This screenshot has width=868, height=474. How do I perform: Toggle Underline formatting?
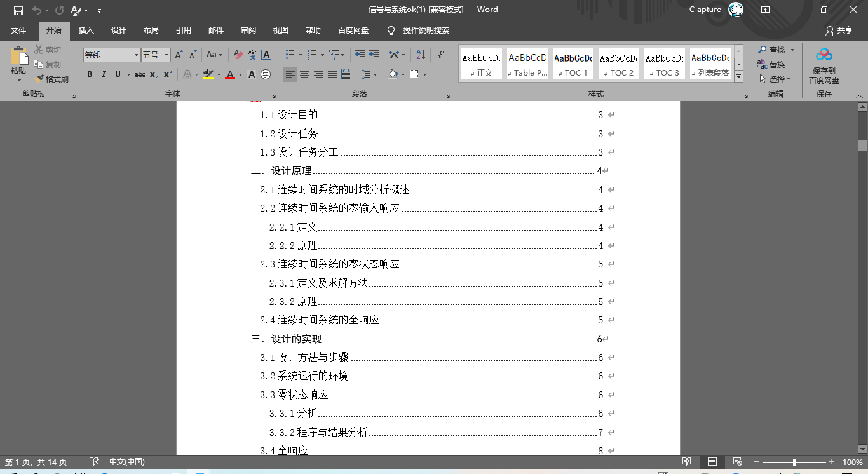[x=118, y=74]
